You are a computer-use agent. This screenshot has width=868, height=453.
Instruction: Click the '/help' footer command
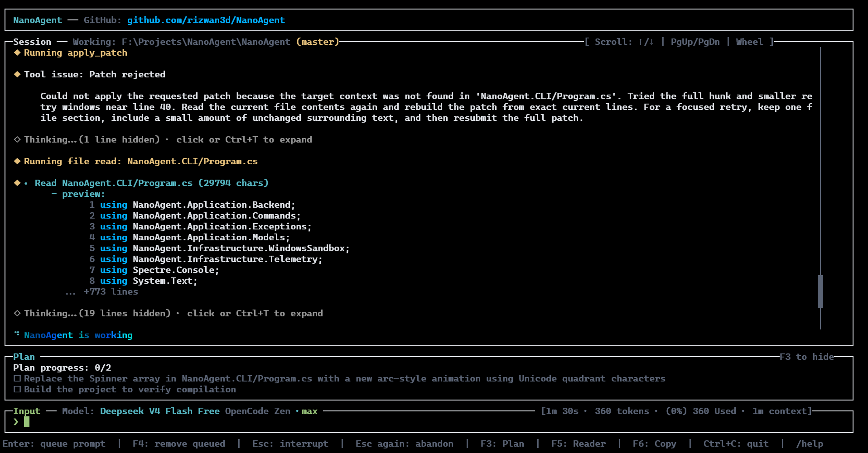click(x=810, y=443)
